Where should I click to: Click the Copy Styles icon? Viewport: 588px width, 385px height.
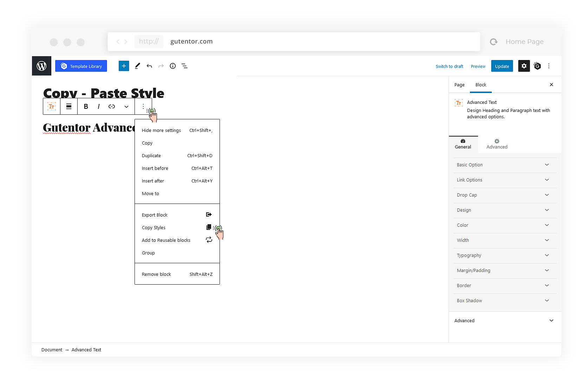tap(209, 227)
